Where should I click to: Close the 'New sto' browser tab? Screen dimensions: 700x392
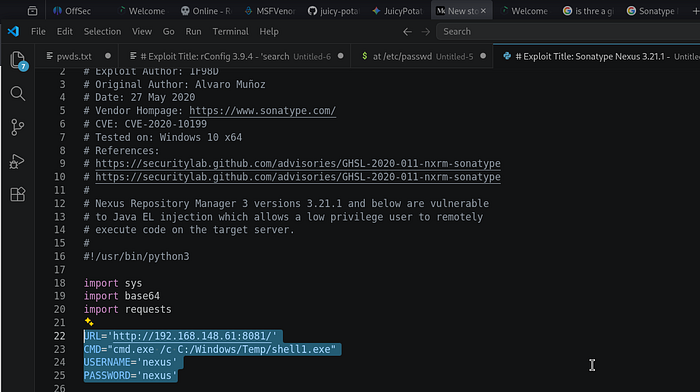pos(483,11)
